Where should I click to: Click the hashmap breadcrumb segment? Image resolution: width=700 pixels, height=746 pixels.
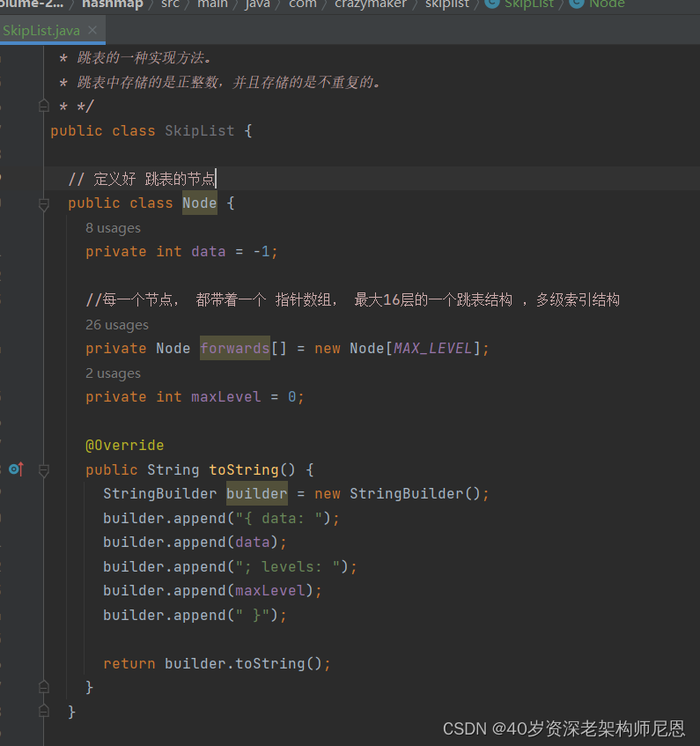coord(112,4)
